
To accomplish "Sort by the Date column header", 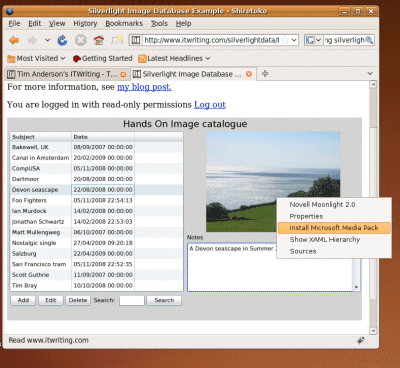I will pyautogui.click(x=103, y=137).
